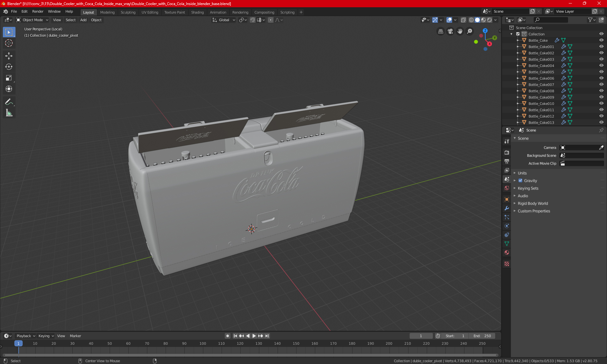Image resolution: width=607 pixels, height=364 pixels.
Task: Open the World properties tab
Action: coord(507,188)
